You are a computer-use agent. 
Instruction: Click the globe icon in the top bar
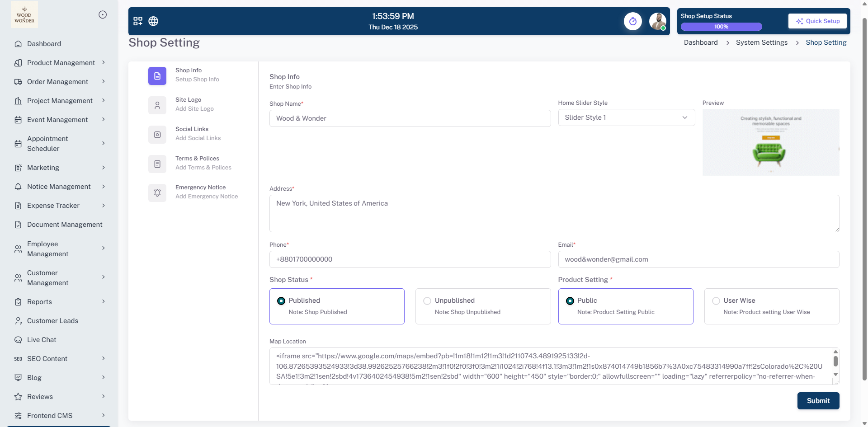pos(153,21)
